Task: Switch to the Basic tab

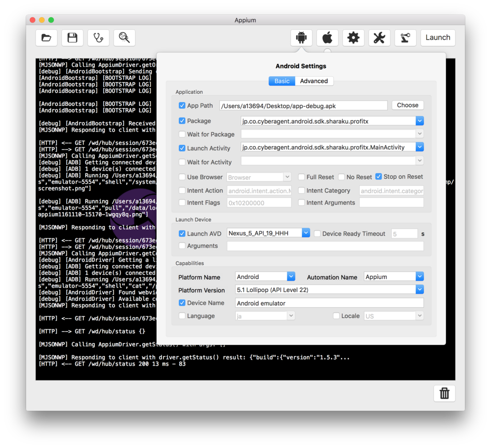Action: click(282, 81)
